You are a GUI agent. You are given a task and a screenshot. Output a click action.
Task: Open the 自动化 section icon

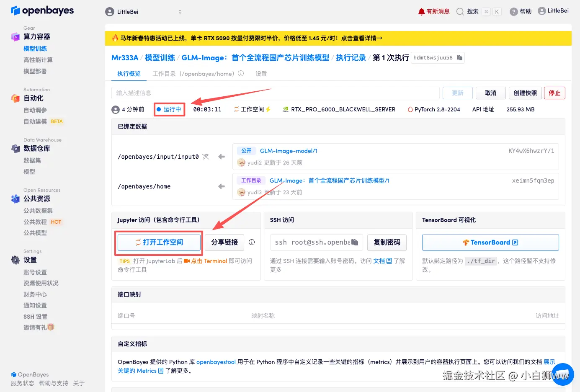point(15,98)
